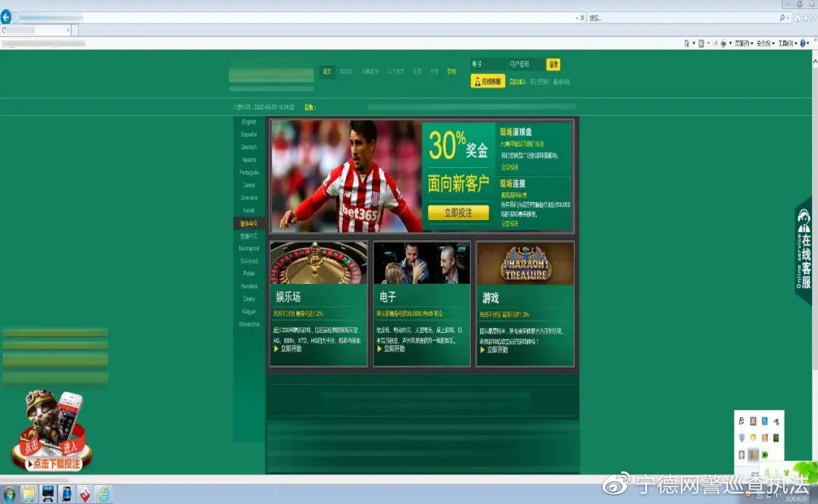The height and width of the screenshot is (504, 818).
Task: Open File Explorer from the taskbar
Action: click(29, 493)
